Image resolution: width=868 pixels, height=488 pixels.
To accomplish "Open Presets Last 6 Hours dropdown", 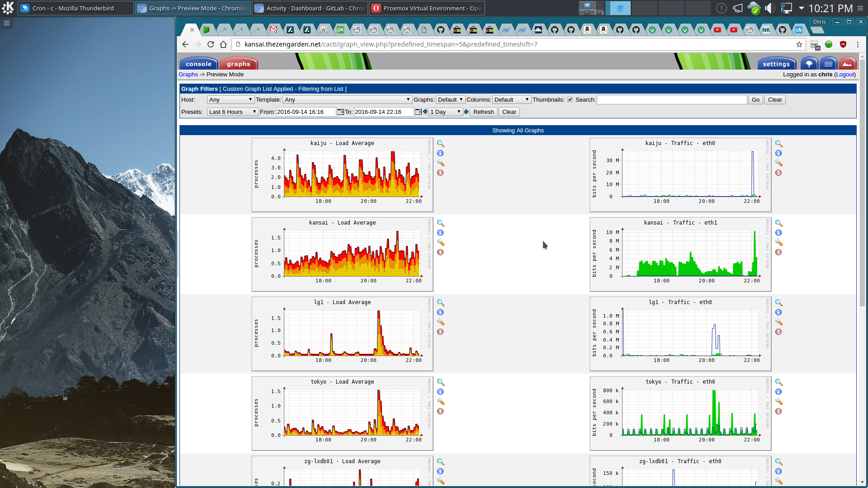I will [x=233, y=112].
